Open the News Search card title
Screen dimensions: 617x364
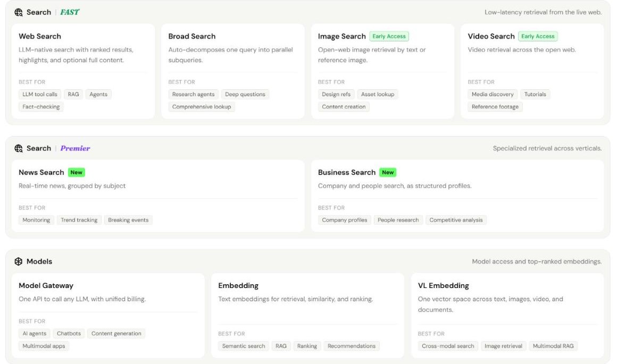tap(41, 172)
